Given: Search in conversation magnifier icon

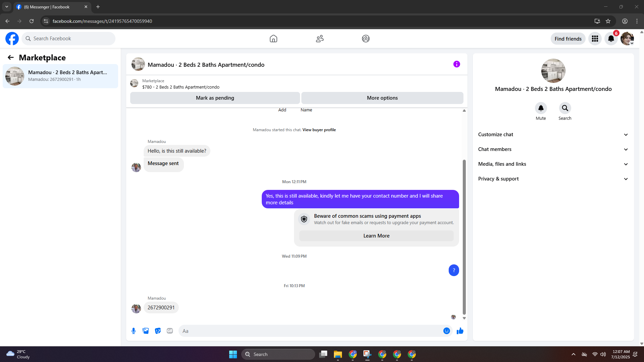Looking at the screenshot, I should tap(565, 108).
